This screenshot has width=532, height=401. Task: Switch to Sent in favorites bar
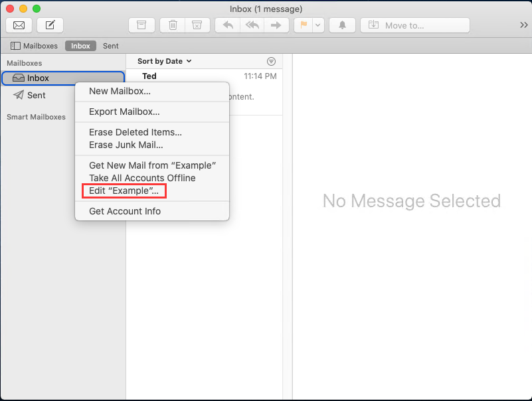tap(111, 46)
